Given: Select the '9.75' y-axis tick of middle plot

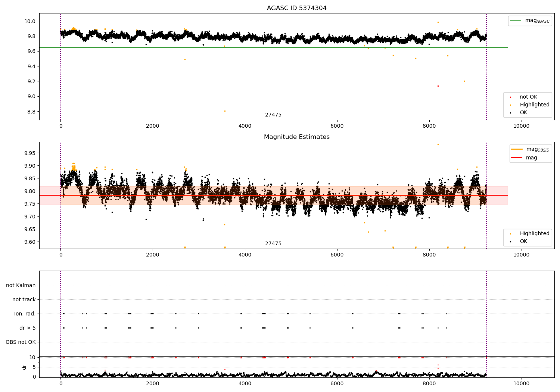Looking at the screenshot, I should [x=30, y=204].
